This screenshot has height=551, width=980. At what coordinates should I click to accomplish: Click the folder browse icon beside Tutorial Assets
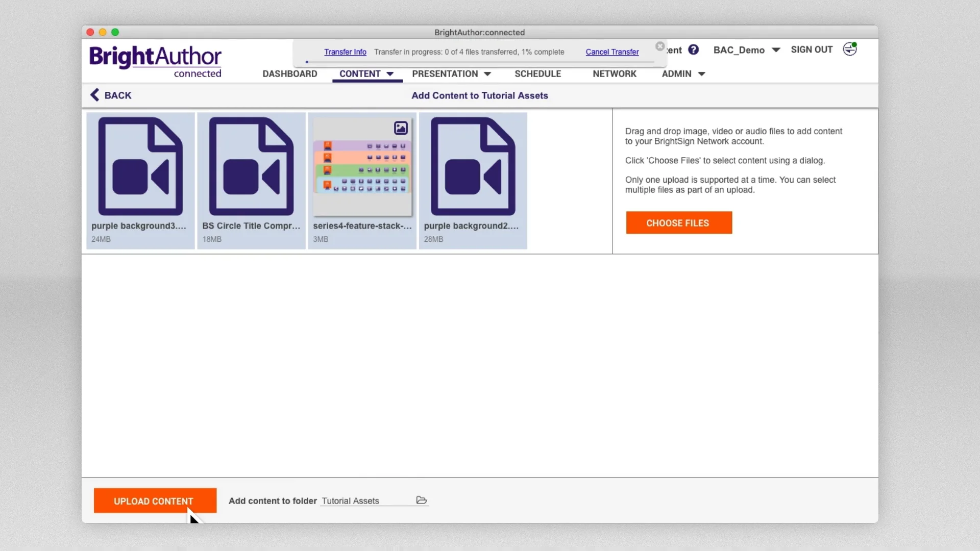click(x=422, y=500)
